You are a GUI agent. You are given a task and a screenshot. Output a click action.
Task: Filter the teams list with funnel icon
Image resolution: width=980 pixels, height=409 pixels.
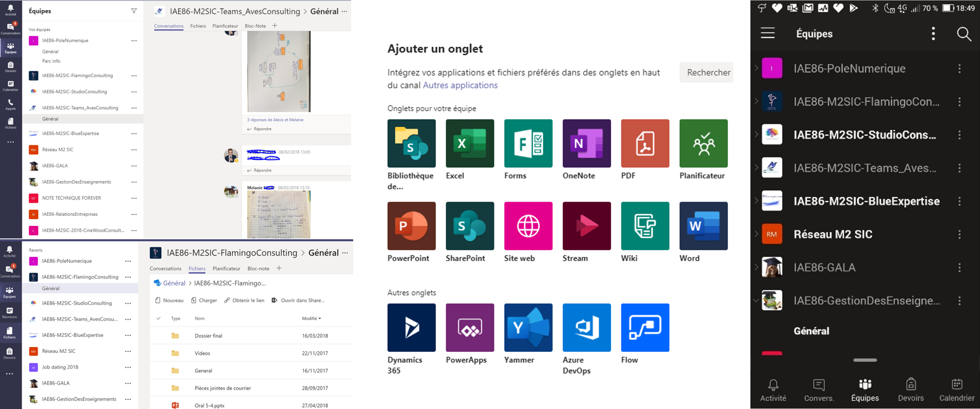(x=134, y=11)
